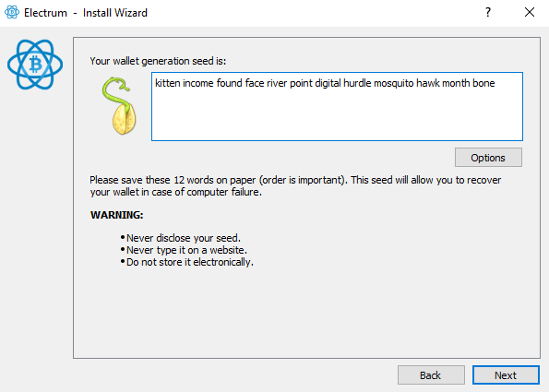Place cursor on the word 'kitten'

(167, 83)
